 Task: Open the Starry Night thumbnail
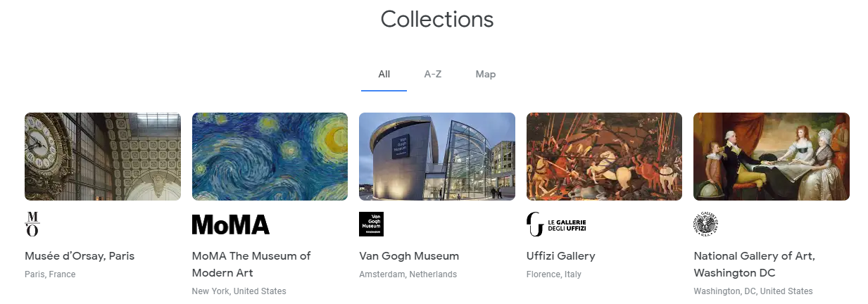[270, 156]
